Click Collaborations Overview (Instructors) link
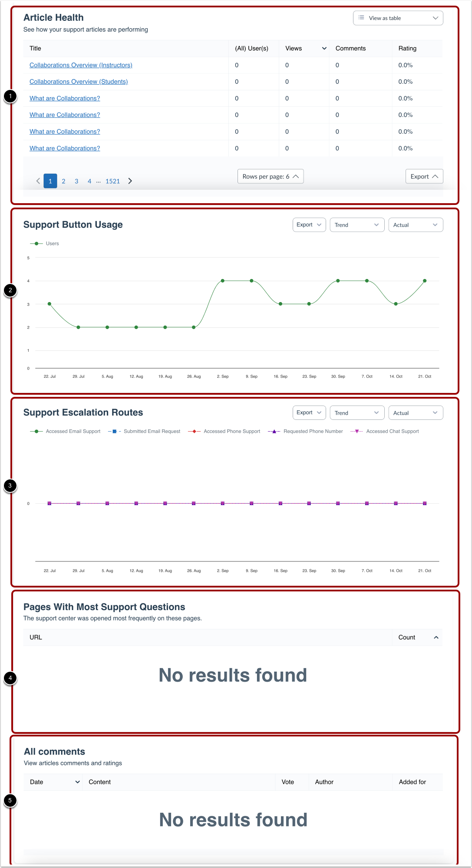The height and width of the screenshot is (868, 472). pyautogui.click(x=81, y=65)
